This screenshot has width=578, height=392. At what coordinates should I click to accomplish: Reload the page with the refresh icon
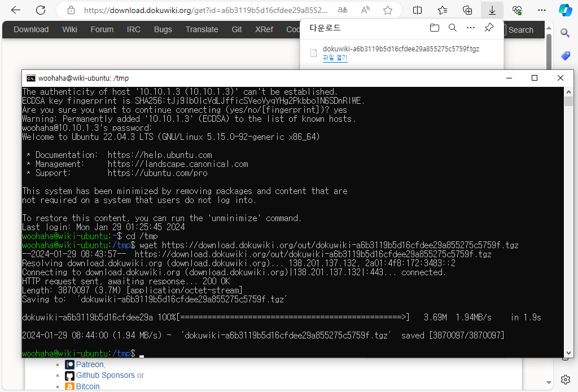41,10
